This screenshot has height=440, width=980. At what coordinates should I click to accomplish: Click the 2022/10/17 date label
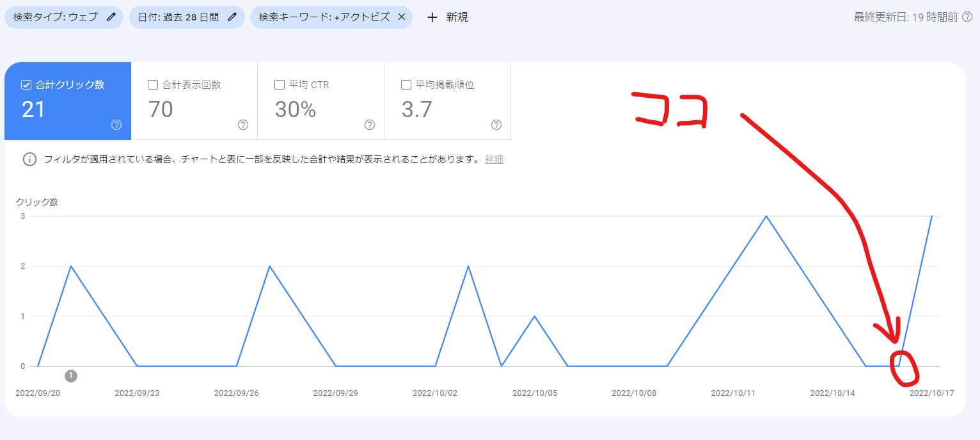coord(932,393)
